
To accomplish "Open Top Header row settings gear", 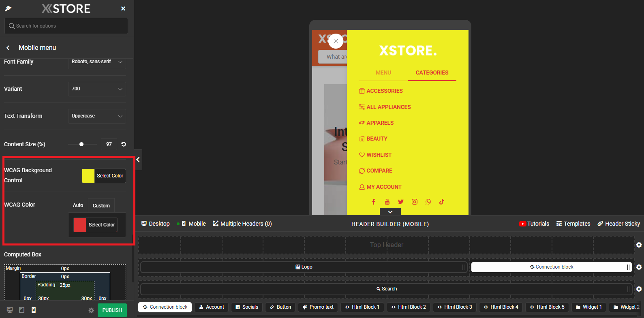I will [x=639, y=245].
